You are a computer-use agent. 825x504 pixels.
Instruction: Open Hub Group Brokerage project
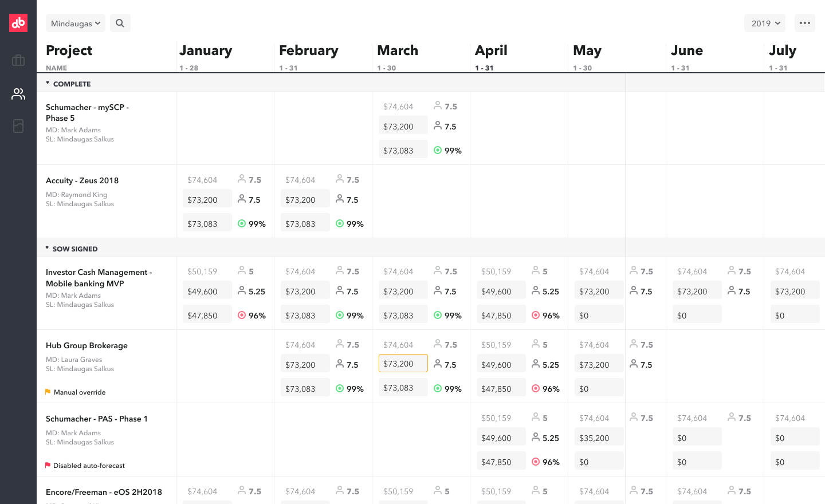(x=87, y=345)
